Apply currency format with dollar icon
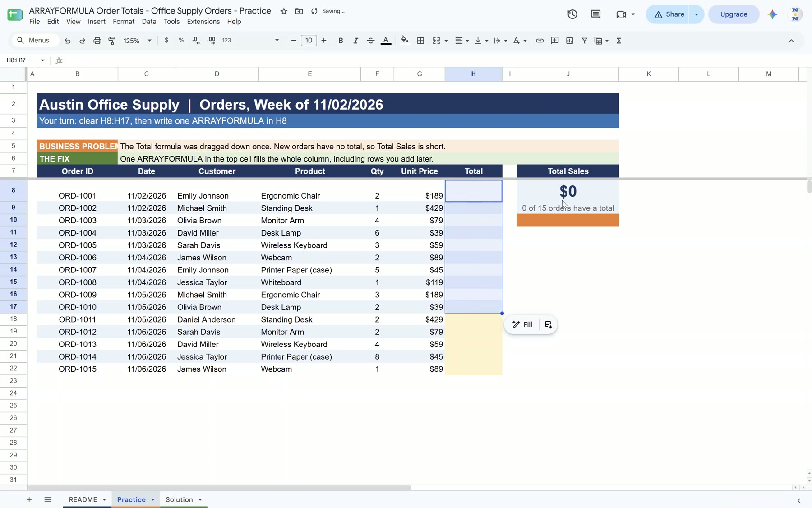 [166, 40]
